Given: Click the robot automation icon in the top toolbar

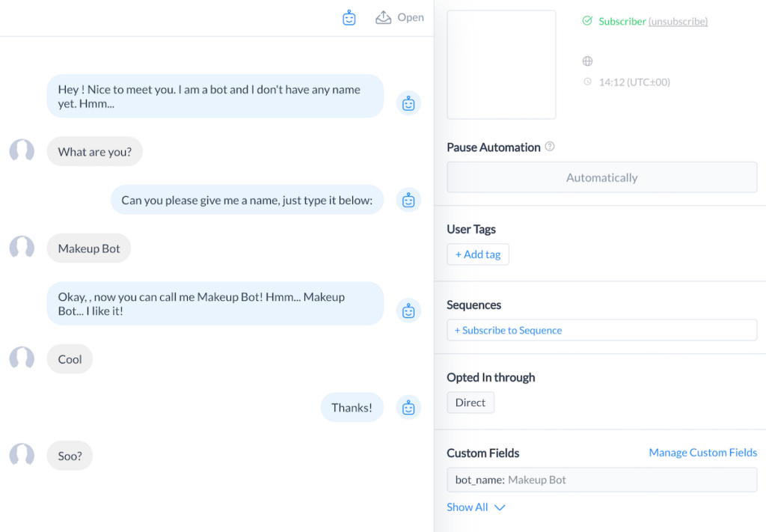Looking at the screenshot, I should click(x=349, y=16).
